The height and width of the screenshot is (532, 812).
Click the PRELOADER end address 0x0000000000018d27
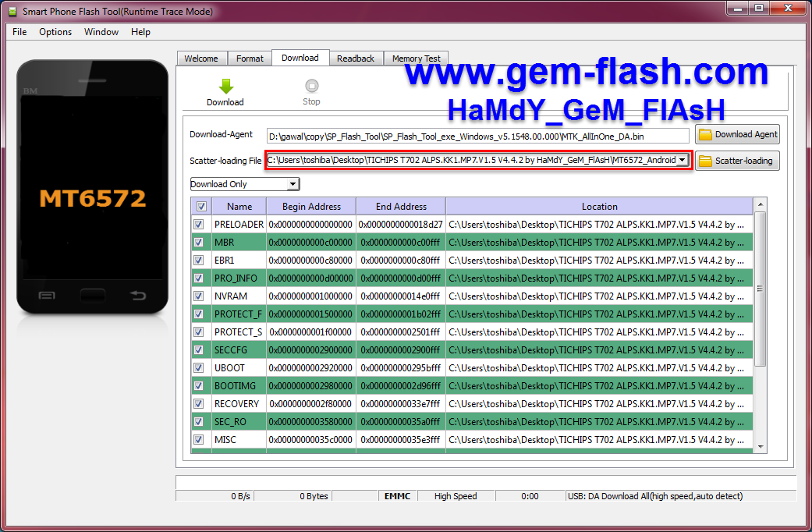[x=401, y=225]
